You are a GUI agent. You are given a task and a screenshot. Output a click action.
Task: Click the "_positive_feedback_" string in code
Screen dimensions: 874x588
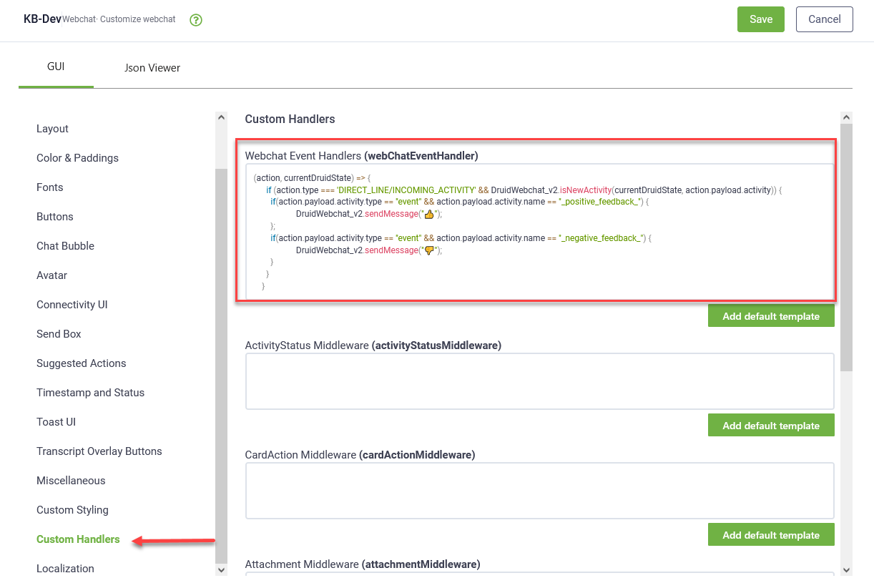tap(599, 202)
